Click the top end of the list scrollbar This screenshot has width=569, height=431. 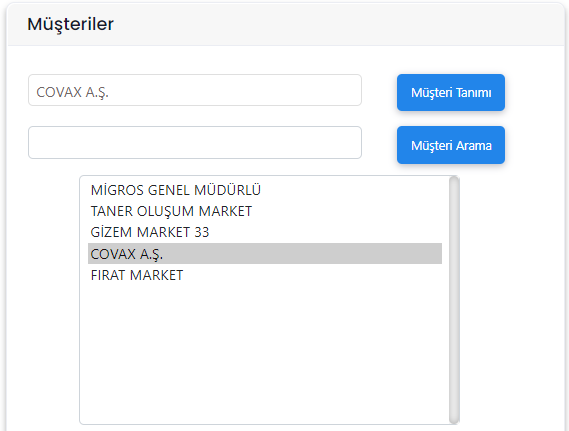pos(454,180)
